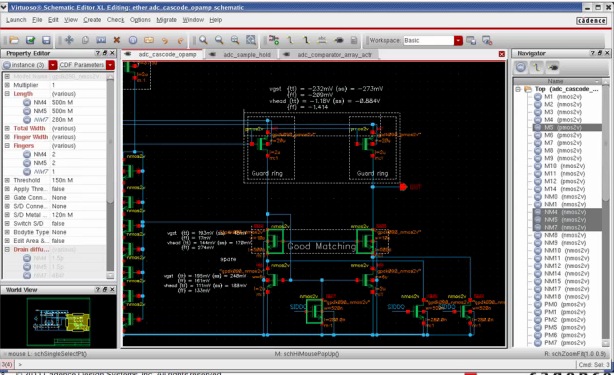Click the Open folder toolbar icon
The height and width of the screenshot is (375, 614).
point(14,40)
